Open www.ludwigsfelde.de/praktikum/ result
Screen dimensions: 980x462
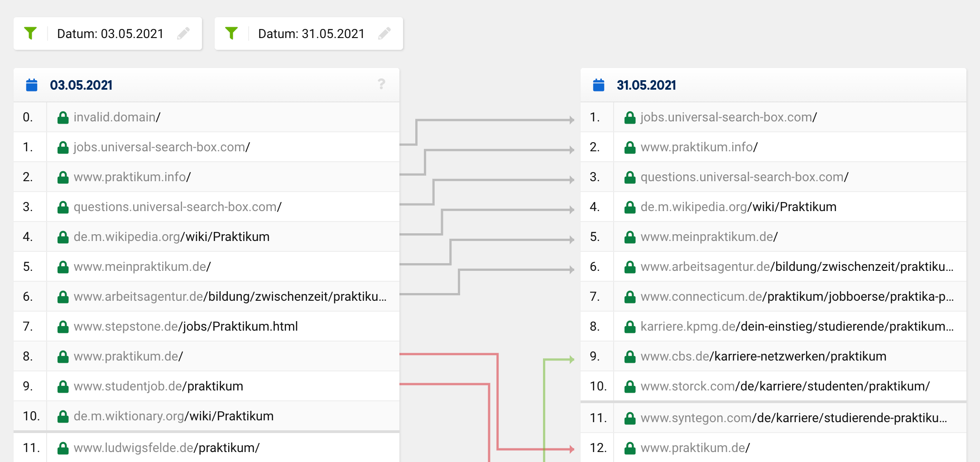(x=166, y=448)
